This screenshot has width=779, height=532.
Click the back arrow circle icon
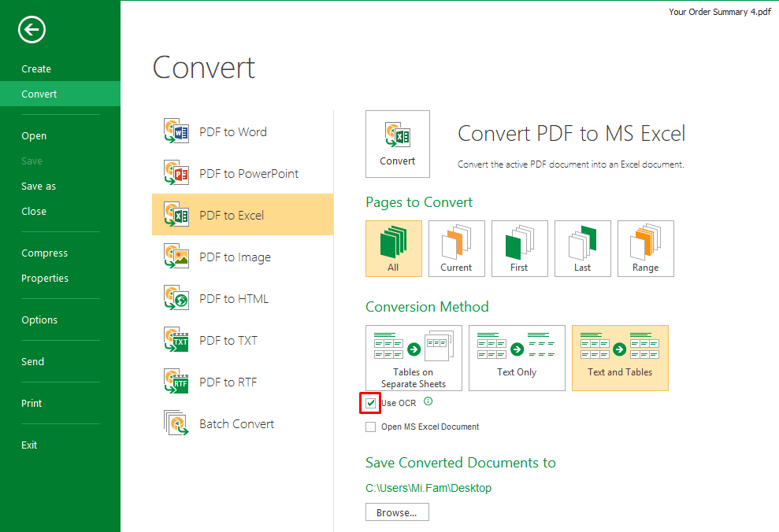click(x=32, y=30)
